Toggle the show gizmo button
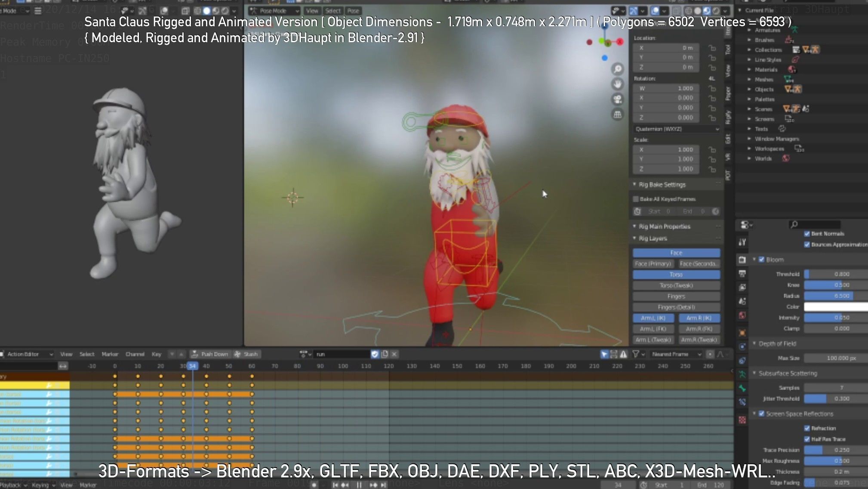This screenshot has width=868, height=489. 634,11
